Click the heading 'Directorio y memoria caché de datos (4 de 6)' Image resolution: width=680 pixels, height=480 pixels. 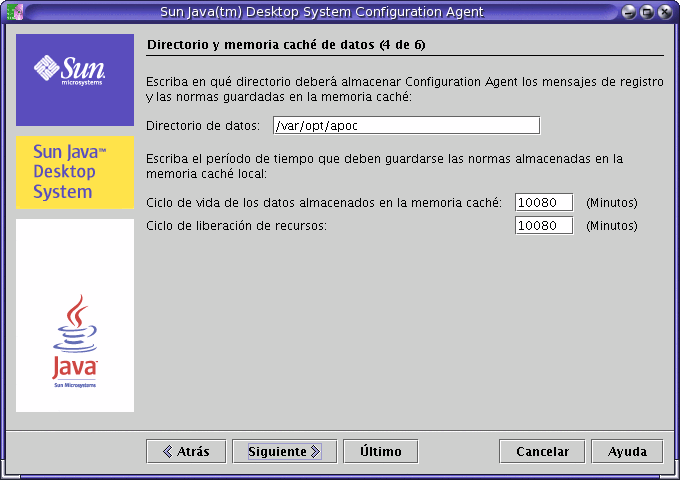[286, 45]
